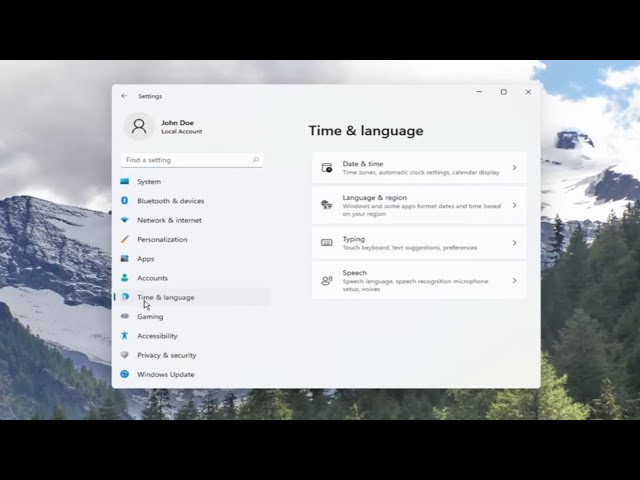Screen dimensions: 640x480
Task: Click the search magnifier icon
Action: pos(256,160)
